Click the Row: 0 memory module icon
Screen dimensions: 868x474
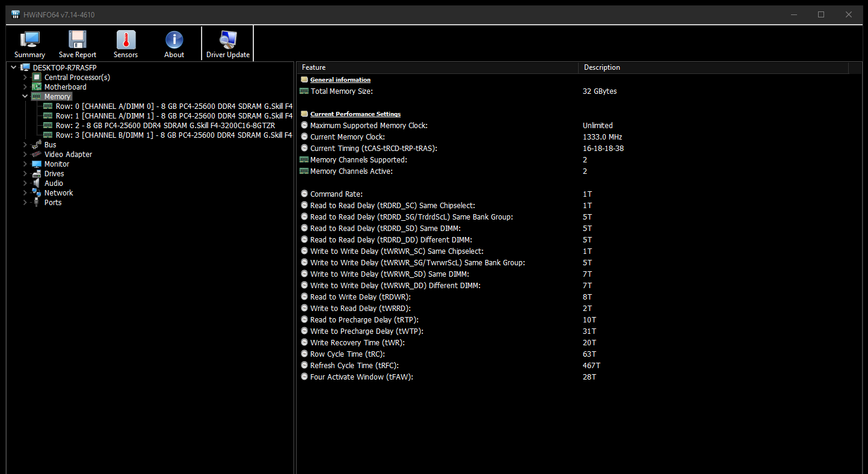tap(48, 106)
